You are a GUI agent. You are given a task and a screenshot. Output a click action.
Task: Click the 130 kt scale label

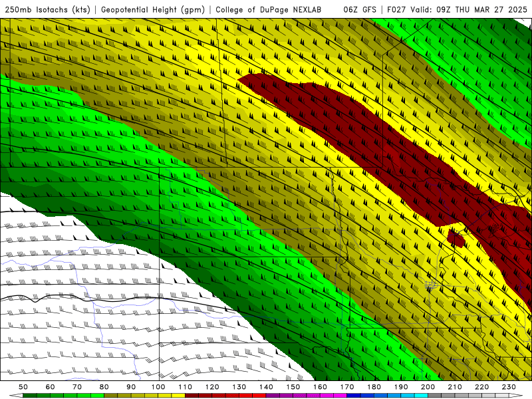pyautogui.click(x=239, y=387)
